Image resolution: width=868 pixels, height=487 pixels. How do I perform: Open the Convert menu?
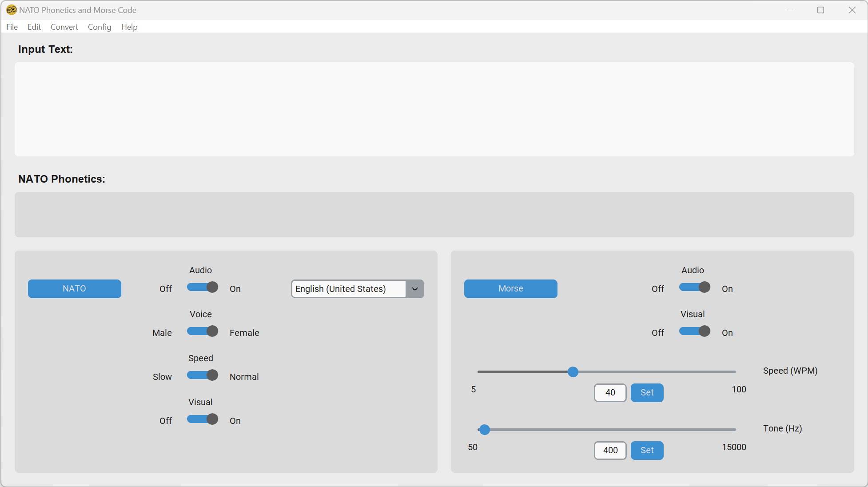[x=64, y=27]
